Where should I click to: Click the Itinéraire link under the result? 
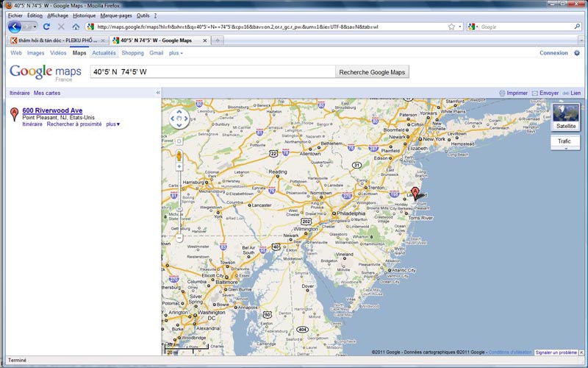[x=32, y=124]
